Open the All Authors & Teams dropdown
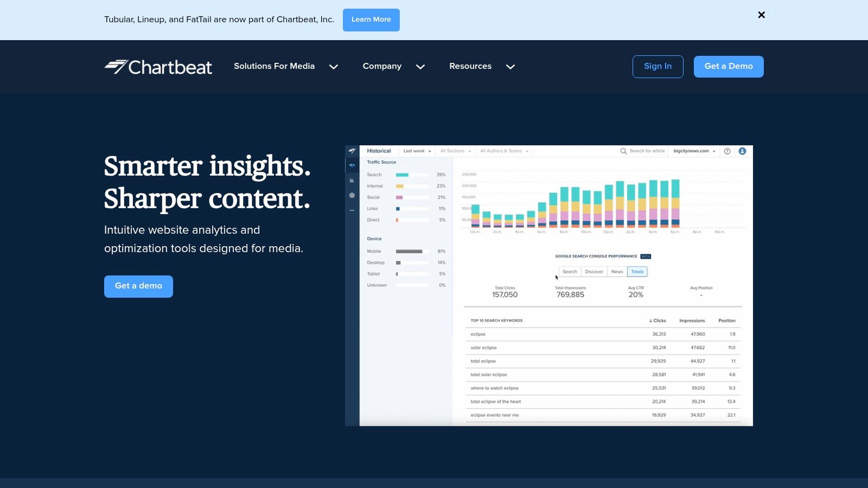 (503, 151)
